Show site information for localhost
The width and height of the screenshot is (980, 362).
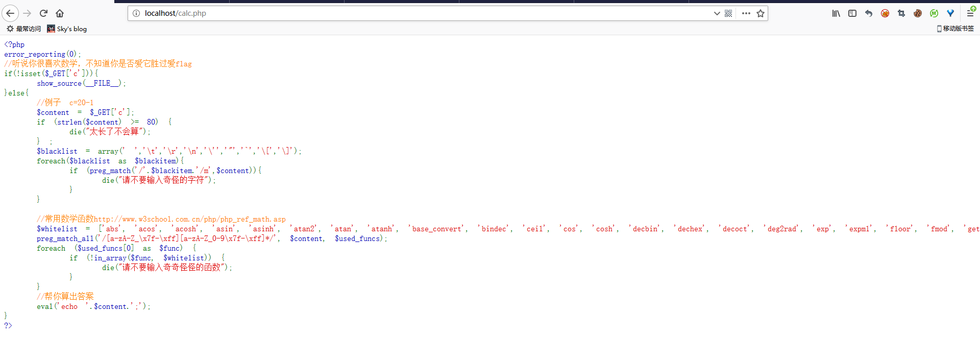[136, 13]
